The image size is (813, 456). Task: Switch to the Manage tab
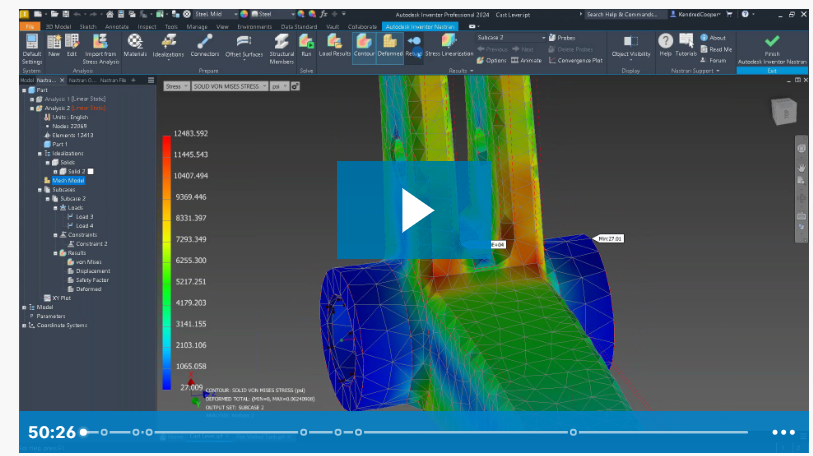[197, 26]
